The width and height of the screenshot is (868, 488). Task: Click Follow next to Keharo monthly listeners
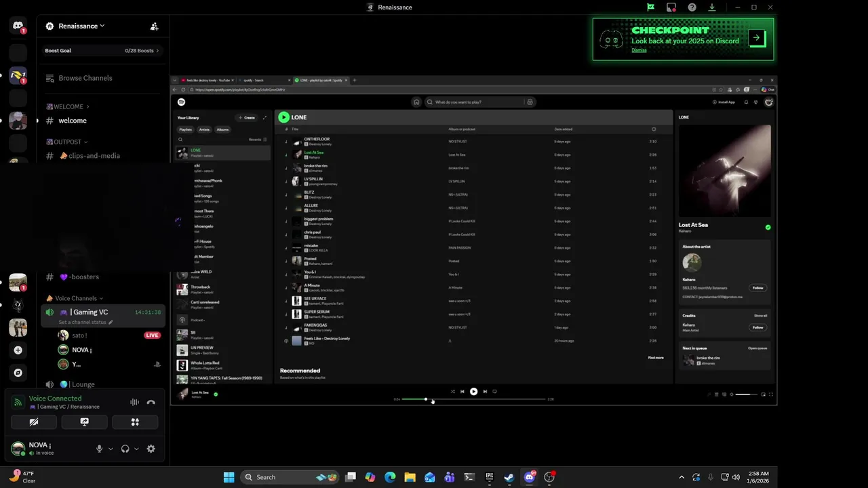click(x=757, y=288)
